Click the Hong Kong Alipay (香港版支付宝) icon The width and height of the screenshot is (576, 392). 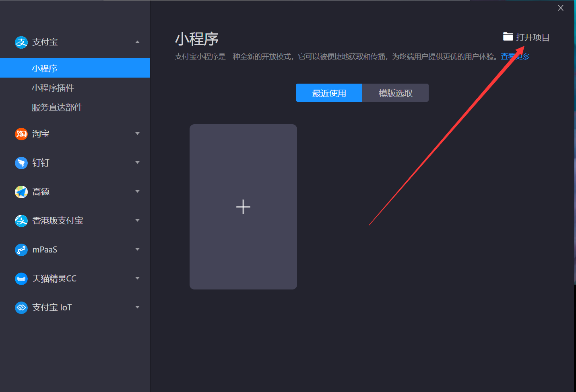21,221
